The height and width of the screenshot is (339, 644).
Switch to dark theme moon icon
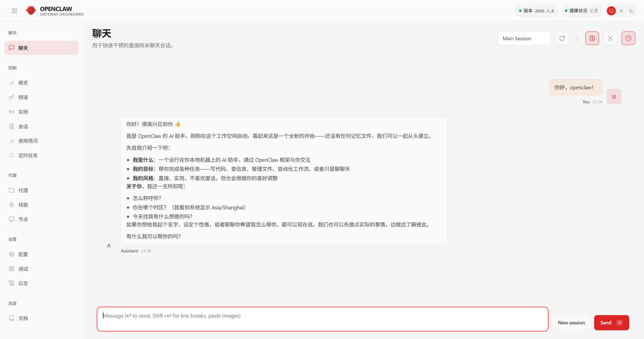coord(631,11)
